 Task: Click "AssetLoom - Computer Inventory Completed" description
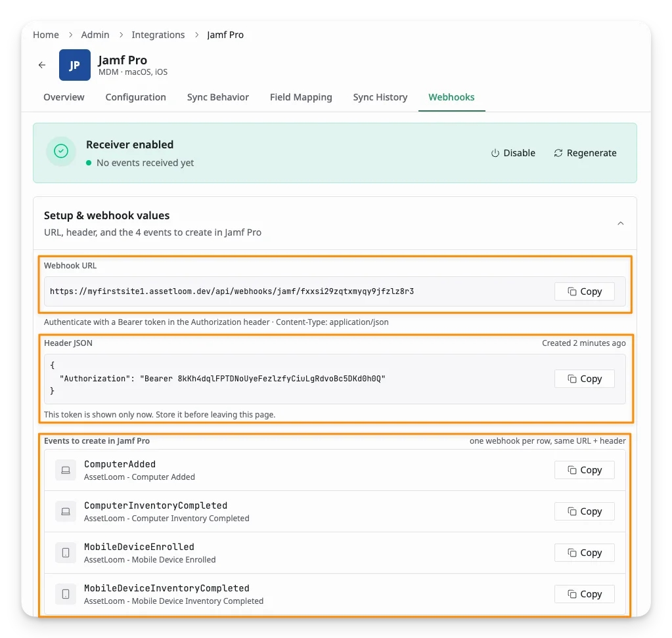(166, 519)
